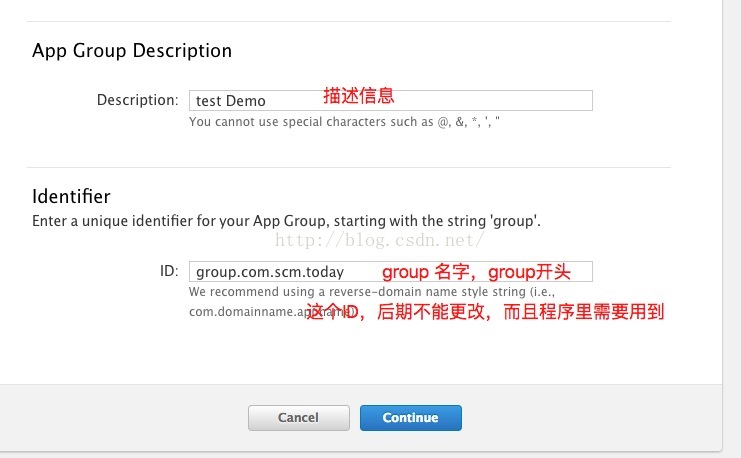Click the reverse-domain recommendation text
This screenshot has height=458, width=741.
pyautogui.click(x=371, y=292)
